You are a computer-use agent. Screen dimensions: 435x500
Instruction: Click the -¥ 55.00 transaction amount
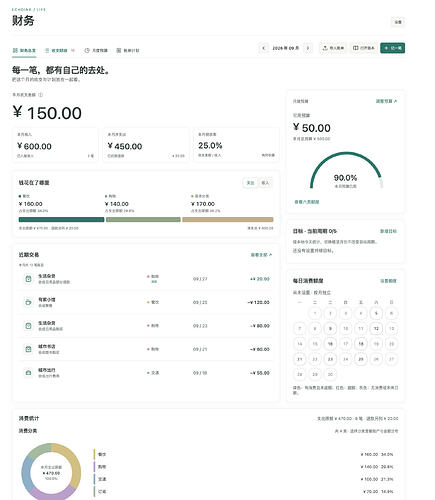(260, 373)
